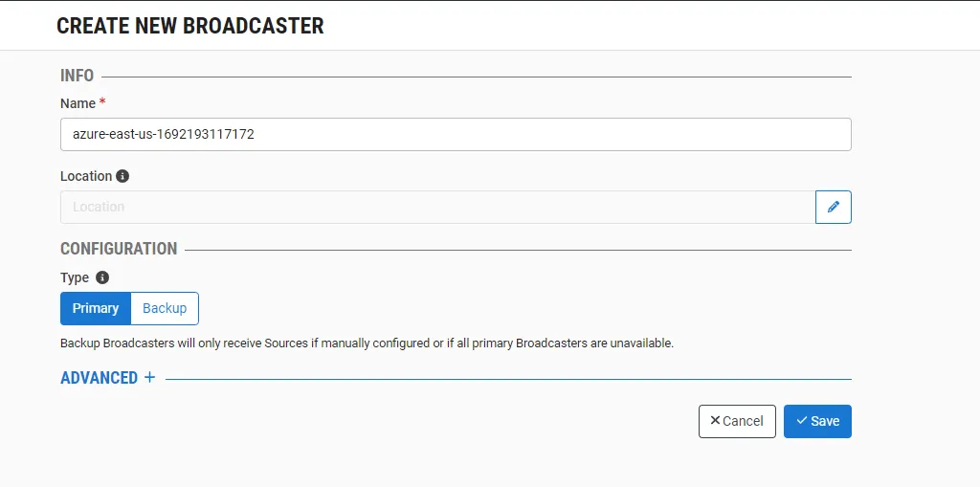
Task: Click the INFO section heading
Action: click(x=77, y=76)
